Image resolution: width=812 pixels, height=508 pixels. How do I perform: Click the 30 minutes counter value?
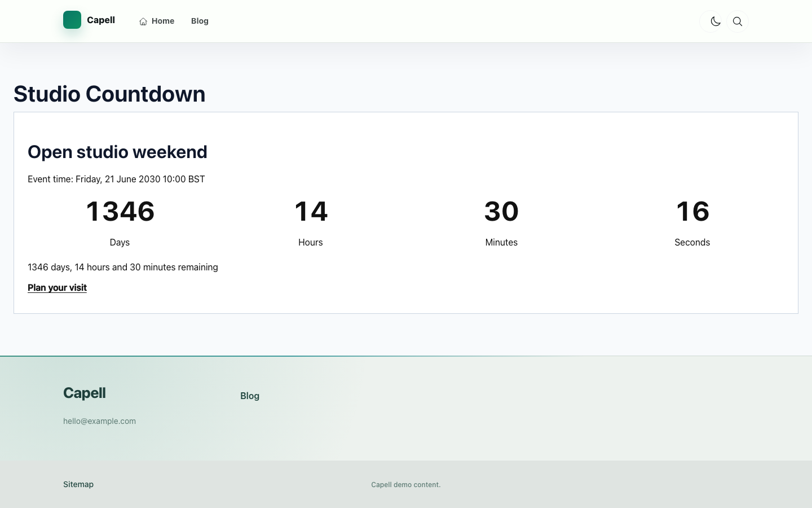(501, 211)
